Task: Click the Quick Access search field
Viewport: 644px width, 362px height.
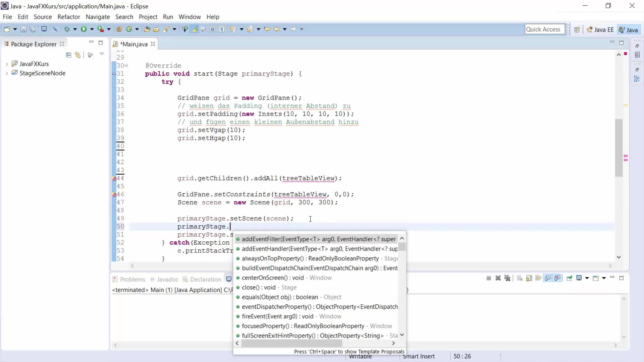Action: tap(545, 29)
